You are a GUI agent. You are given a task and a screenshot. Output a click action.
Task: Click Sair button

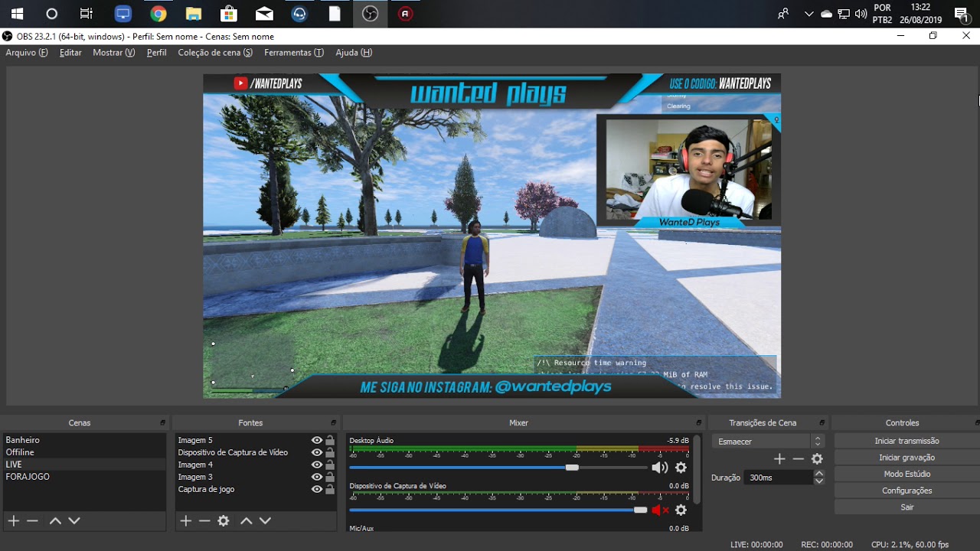(906, 507)
